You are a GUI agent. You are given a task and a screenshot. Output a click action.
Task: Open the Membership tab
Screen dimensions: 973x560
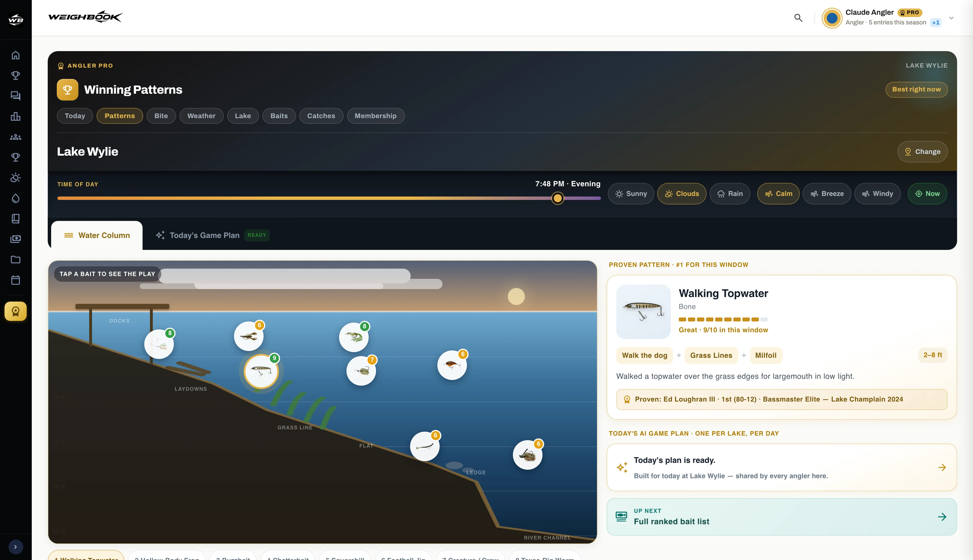376,116
